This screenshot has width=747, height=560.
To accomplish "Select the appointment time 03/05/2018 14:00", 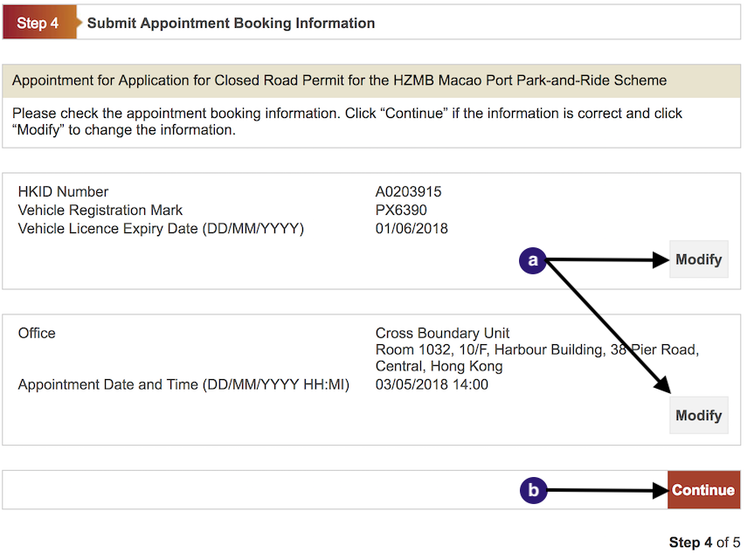I will coord(432,384).
